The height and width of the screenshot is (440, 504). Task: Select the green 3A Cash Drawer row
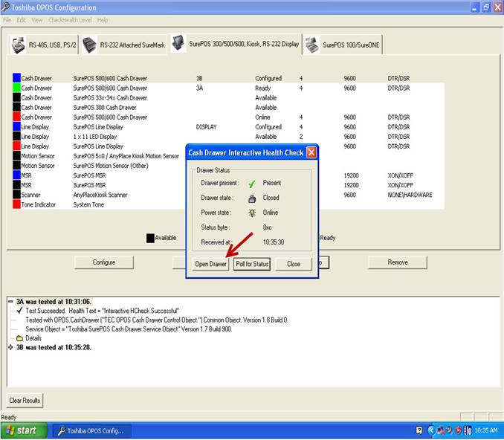tap(112, 88)
